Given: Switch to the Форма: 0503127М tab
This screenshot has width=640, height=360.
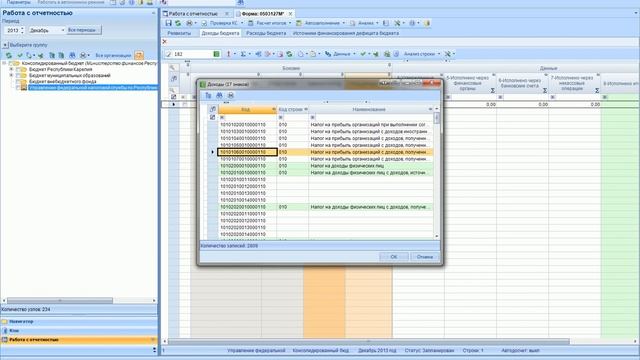Looking at the screenshot, I should pos(262,13).
